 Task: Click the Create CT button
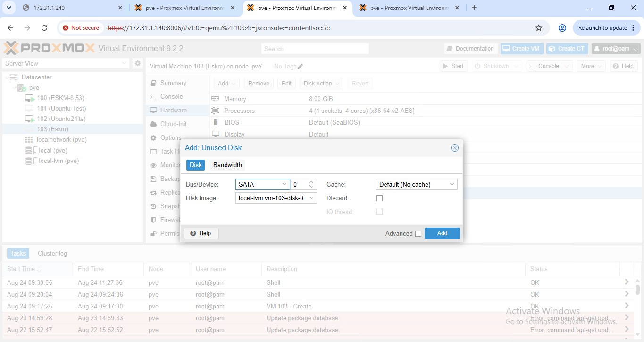click(567, 49)
